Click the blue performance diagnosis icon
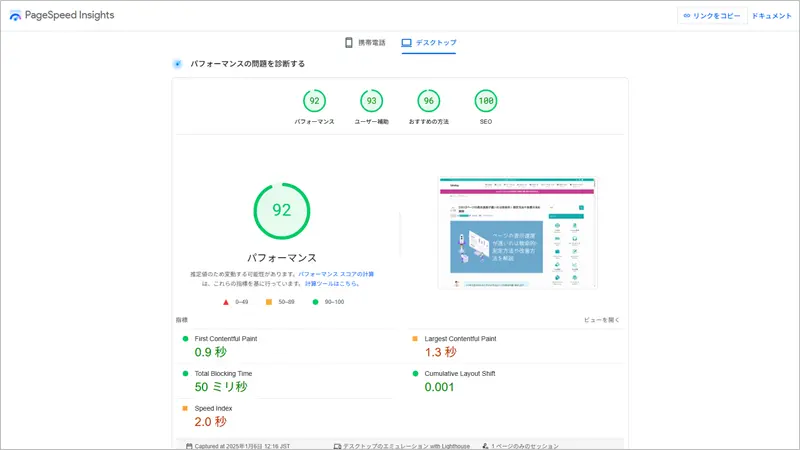800x450 pixels. point(177,63)
